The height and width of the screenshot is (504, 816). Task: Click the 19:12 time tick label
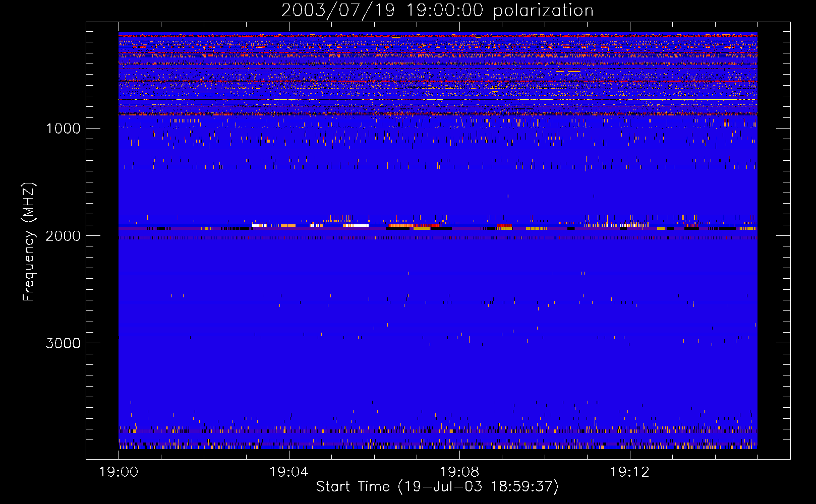point(630,472)
